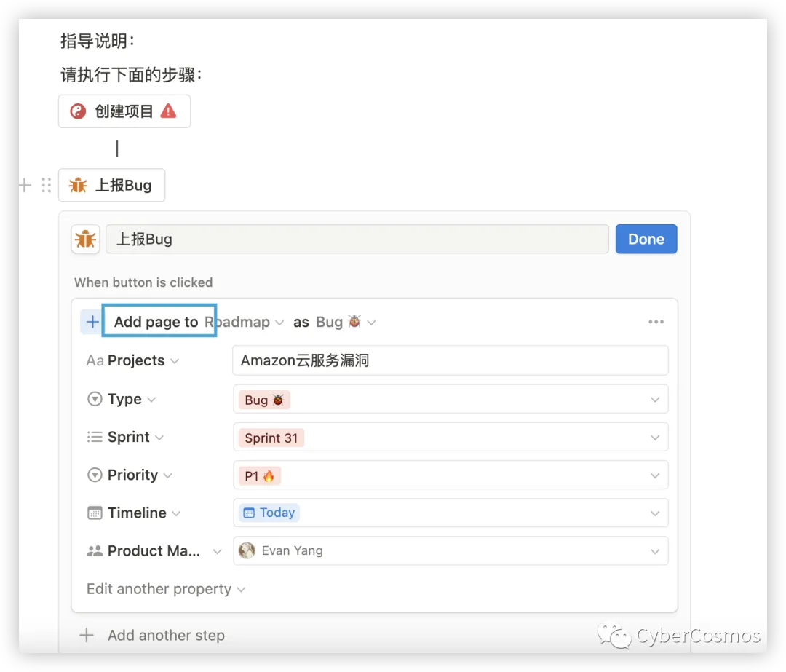Click the Projects field with Amazon云服务漏洞
The height and width of the screenshot is (672, 786).
(x=450, y=360)
